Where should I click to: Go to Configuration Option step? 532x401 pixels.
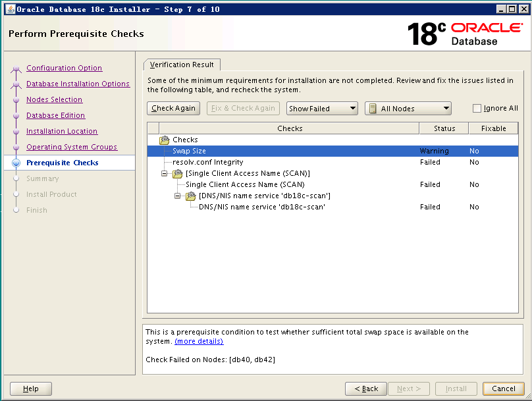click(x=64, y=68)
